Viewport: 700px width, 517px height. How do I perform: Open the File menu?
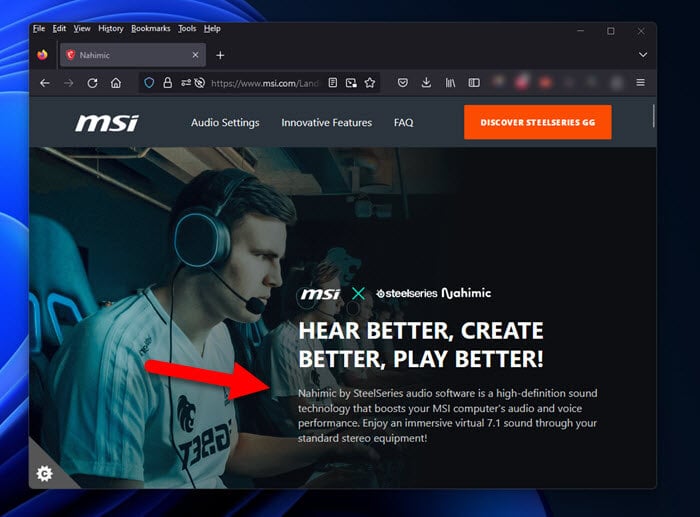tap(39, 29)
